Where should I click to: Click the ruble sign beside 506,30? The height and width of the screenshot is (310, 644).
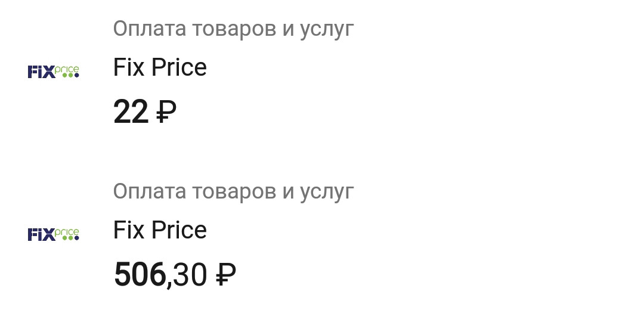(227, 275)
